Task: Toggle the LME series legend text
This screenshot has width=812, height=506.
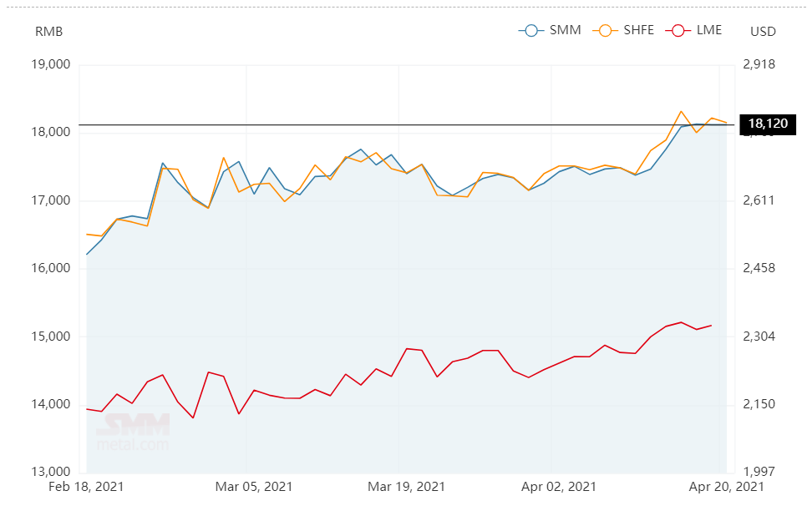Action: (708, 31)
